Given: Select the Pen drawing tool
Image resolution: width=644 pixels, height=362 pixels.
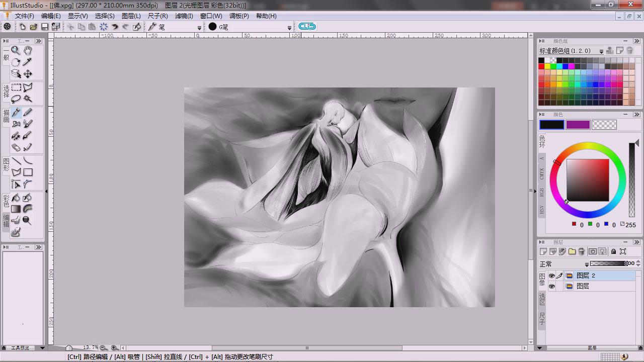Looking at the screenshot, I should 16,113.
